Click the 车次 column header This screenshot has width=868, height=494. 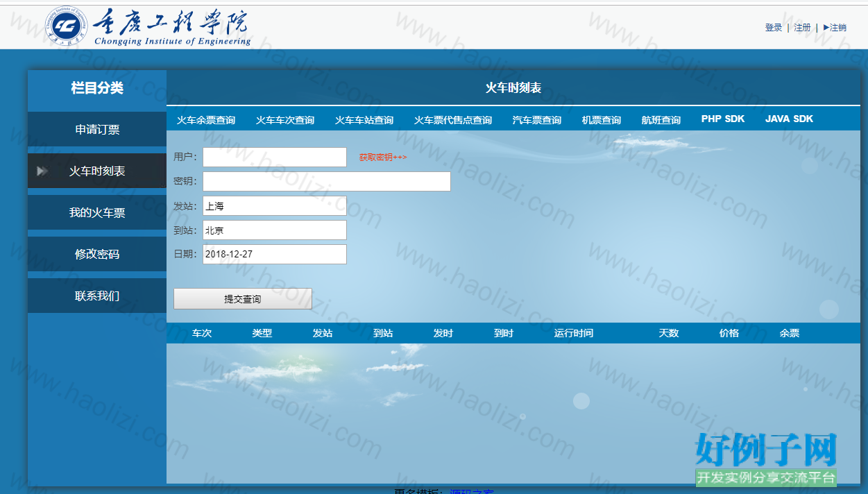202,333
